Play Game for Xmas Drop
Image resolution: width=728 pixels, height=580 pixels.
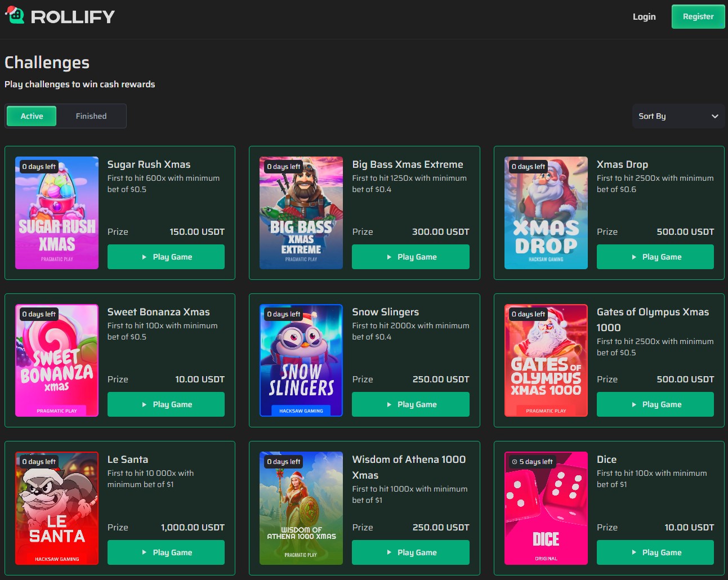[x=655, y=257]
